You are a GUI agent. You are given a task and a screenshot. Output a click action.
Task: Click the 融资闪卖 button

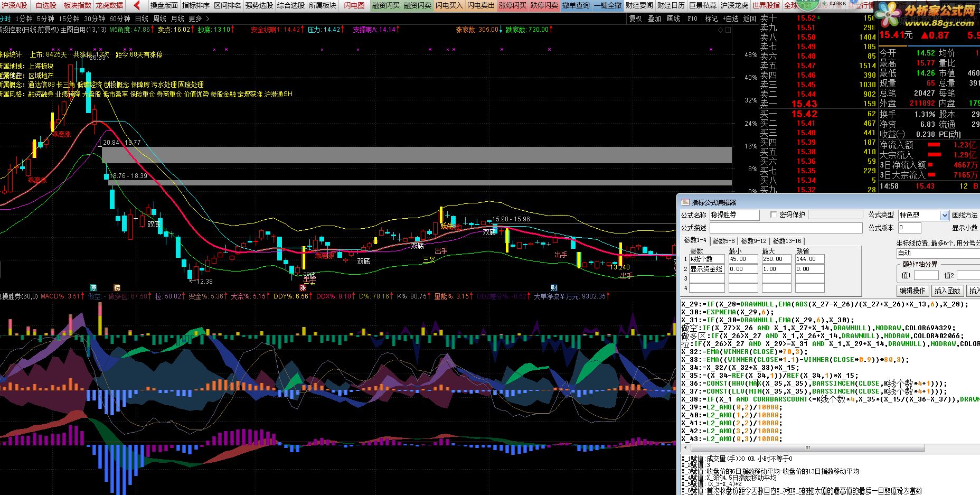coord(418,5)
